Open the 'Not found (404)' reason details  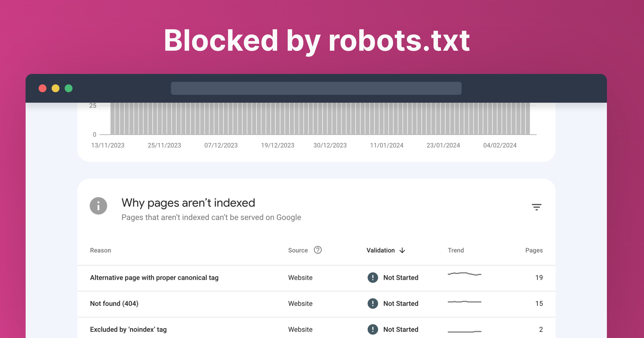114,303
